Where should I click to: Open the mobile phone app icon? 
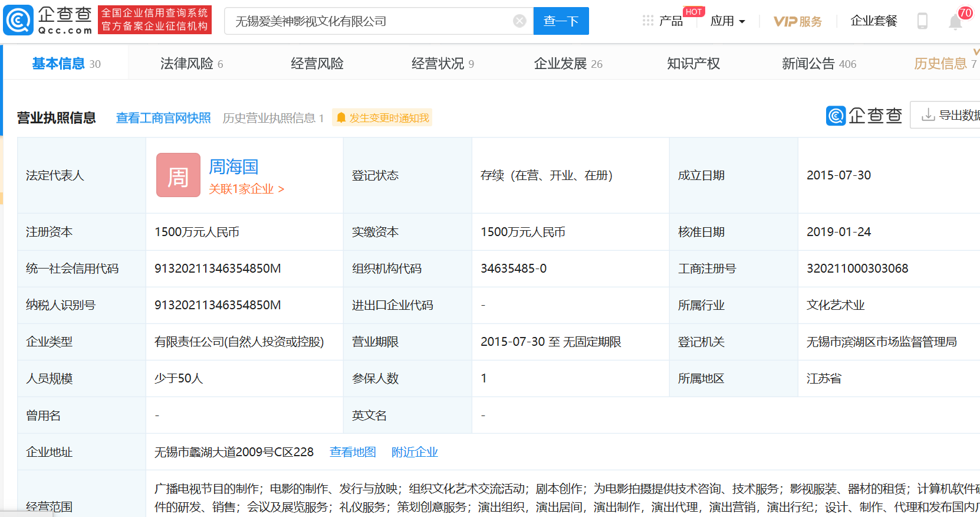coord(922,21)
